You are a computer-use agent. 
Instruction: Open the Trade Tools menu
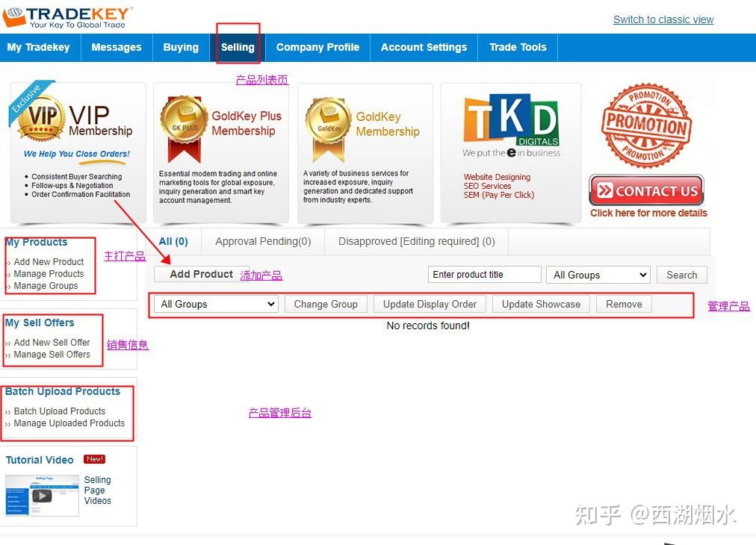tap(518, 47)
